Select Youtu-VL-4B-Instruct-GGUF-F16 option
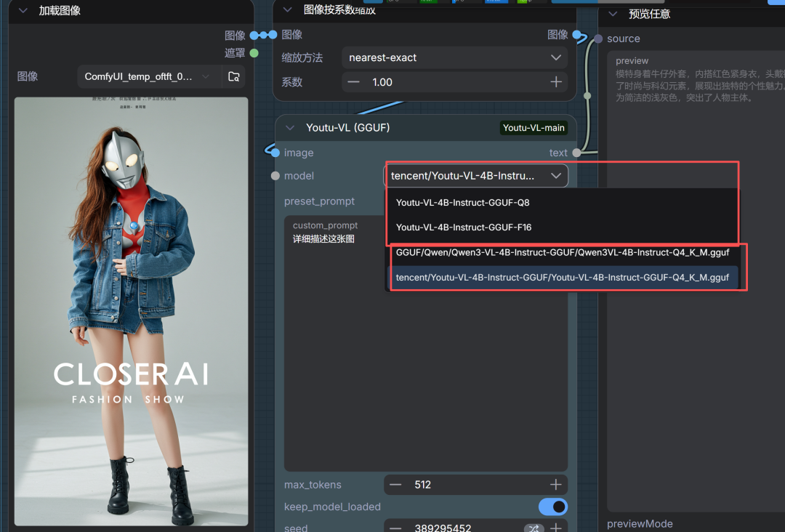 click(562, 227)
